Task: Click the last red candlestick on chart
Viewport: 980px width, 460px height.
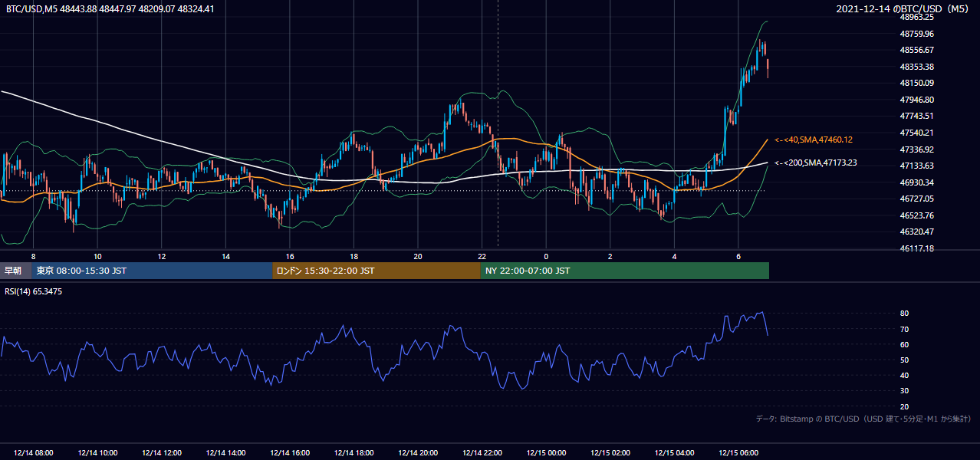Action: point(768,67)
